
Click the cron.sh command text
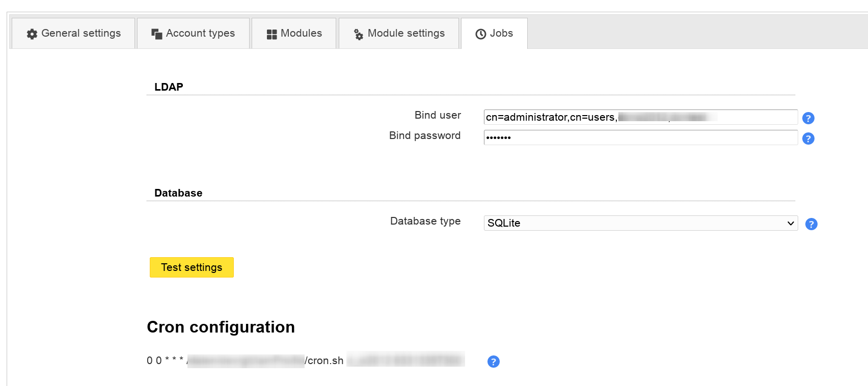coord(324,361)
